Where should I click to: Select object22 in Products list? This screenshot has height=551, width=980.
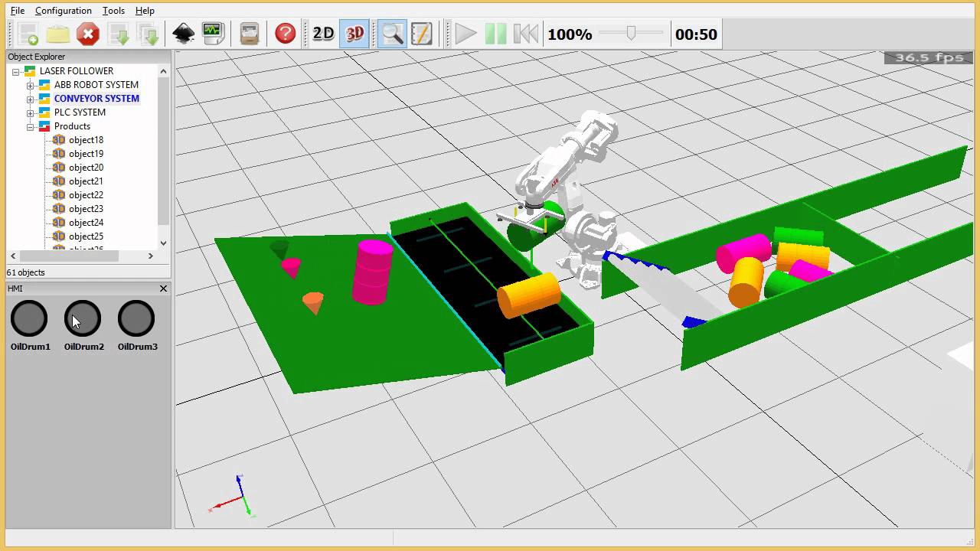86,195
